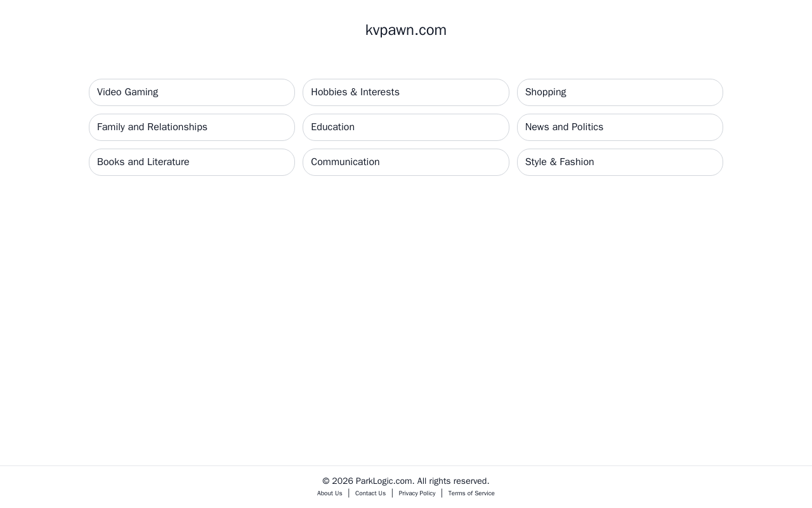Click the ParkLogic.com copyright notice
Image resolution: width=812 pixels, height=508 pixels.
click(x=406, y=481)
